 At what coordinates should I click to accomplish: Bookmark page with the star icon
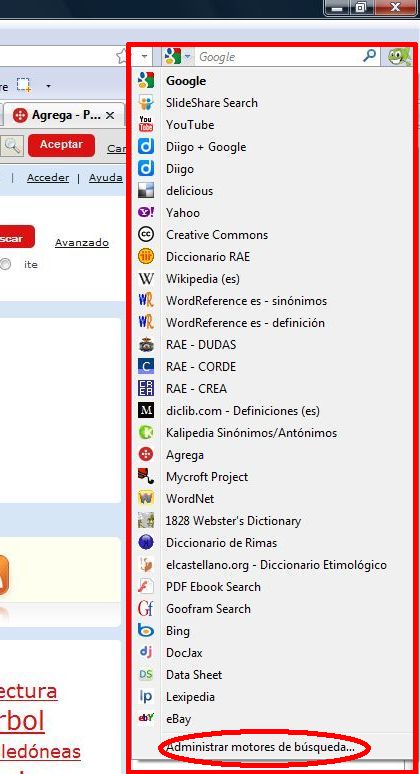[122, 56]
